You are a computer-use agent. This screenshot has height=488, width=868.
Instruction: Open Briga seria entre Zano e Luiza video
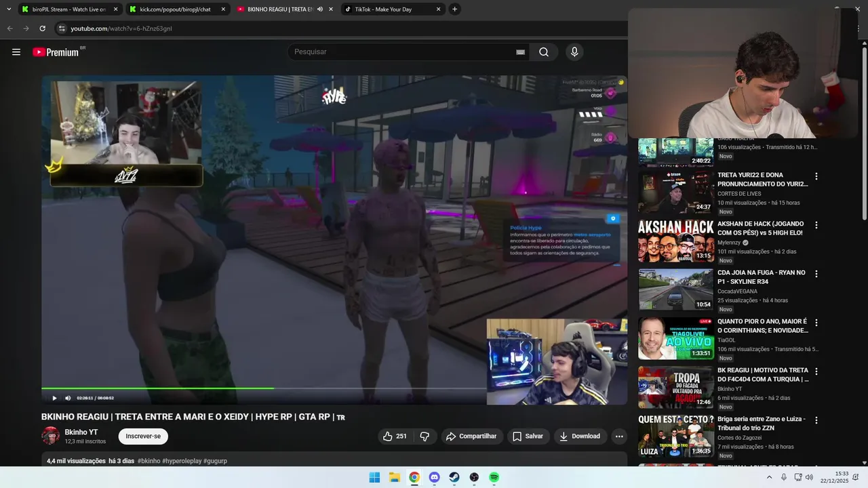click(762, 424)
